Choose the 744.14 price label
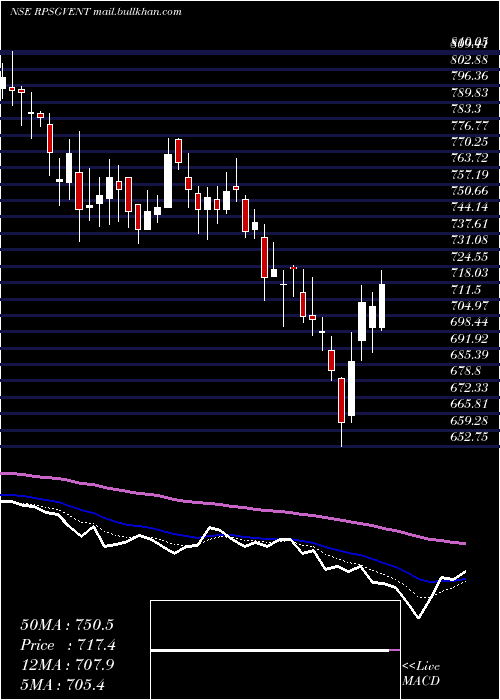Image resolution: width=500 pixels, height=700 pixels. (469, 208)
